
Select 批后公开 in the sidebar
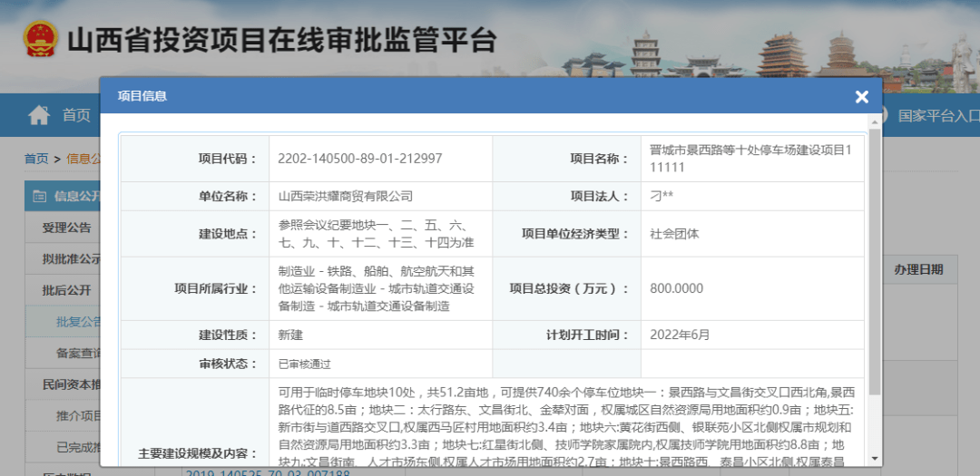pyautogui.click(x=66, y=290)
